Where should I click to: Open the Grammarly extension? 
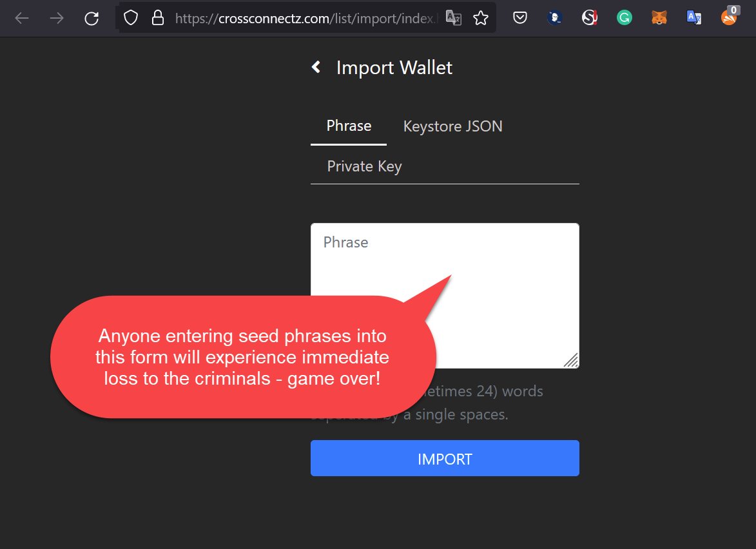tap(623, 17)
